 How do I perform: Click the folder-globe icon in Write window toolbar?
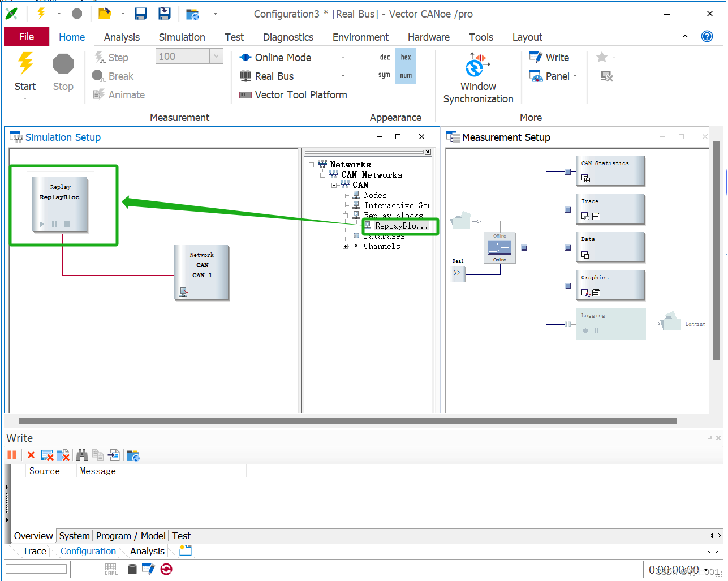(x=133, y=455)
